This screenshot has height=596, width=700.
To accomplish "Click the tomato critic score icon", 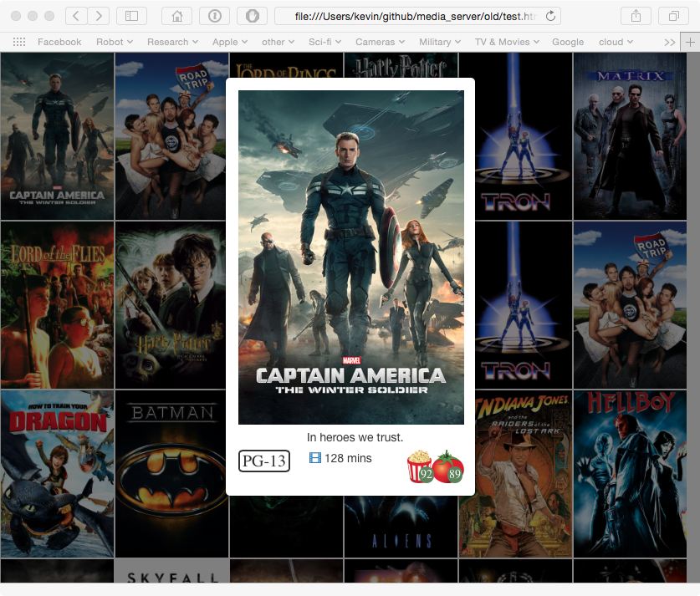I will click(449, 467).
